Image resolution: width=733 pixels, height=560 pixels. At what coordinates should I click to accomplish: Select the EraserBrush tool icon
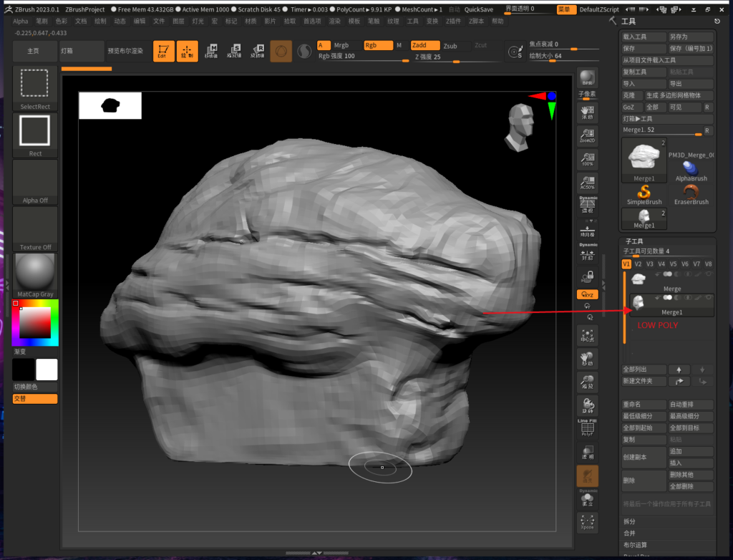click(691, 192)
